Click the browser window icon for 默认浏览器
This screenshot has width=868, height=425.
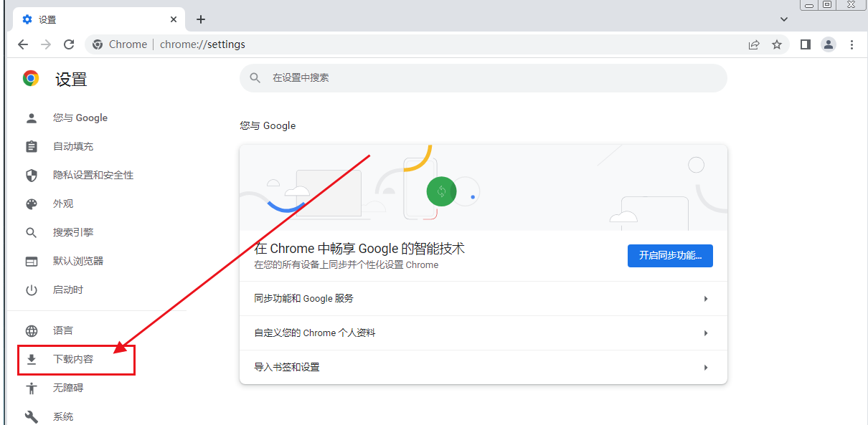(x=31, y=261)
